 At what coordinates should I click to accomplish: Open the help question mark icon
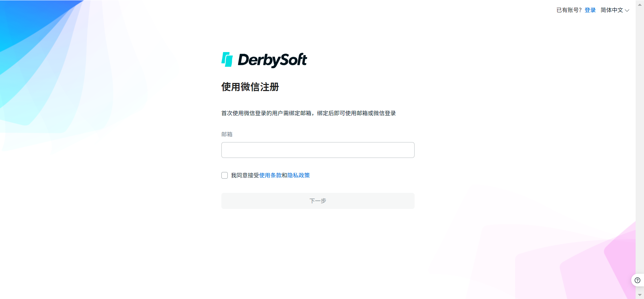tap(637, 280)
